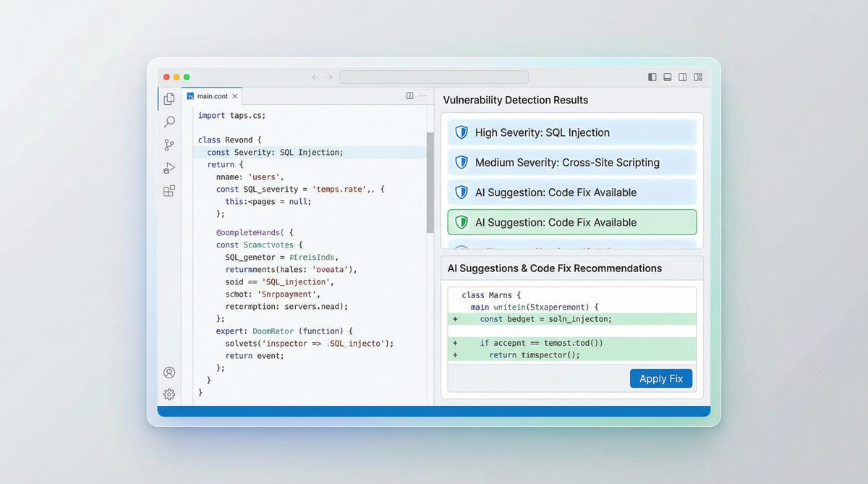The height and width of the screenshot is (484, 868).
Task: Click the green shield on the selected AI Suggestion
Action: coord(461,222)
